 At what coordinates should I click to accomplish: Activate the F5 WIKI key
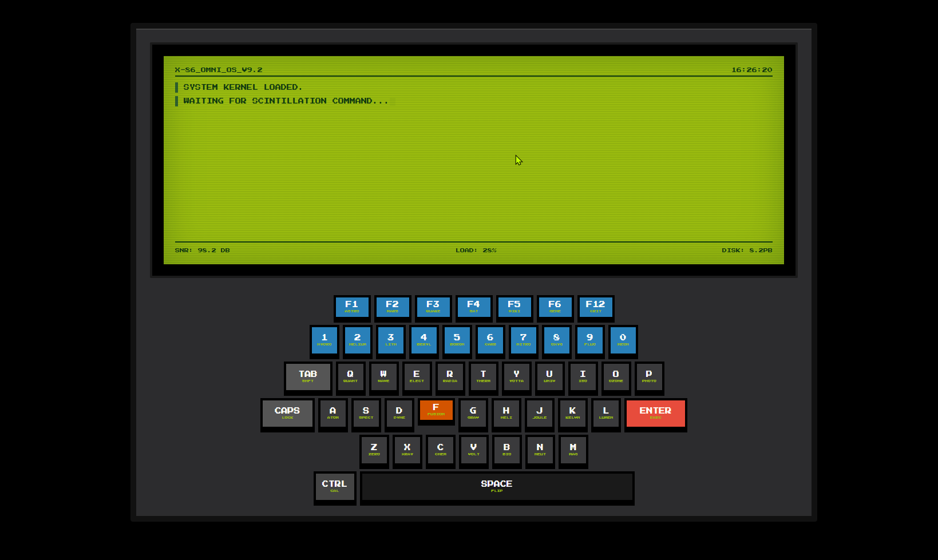click(514, 307)
